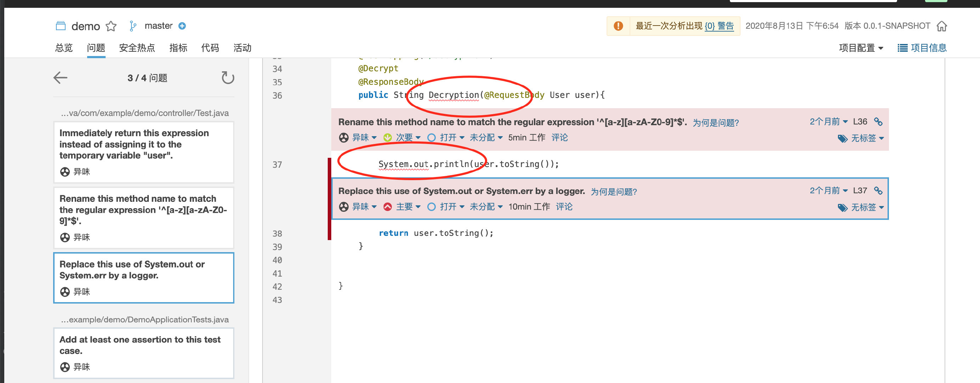Click the orange warning exclamation icon
The width and height of the screenshot is (980, 383).
pyautogui.click(x=618, y=26)
